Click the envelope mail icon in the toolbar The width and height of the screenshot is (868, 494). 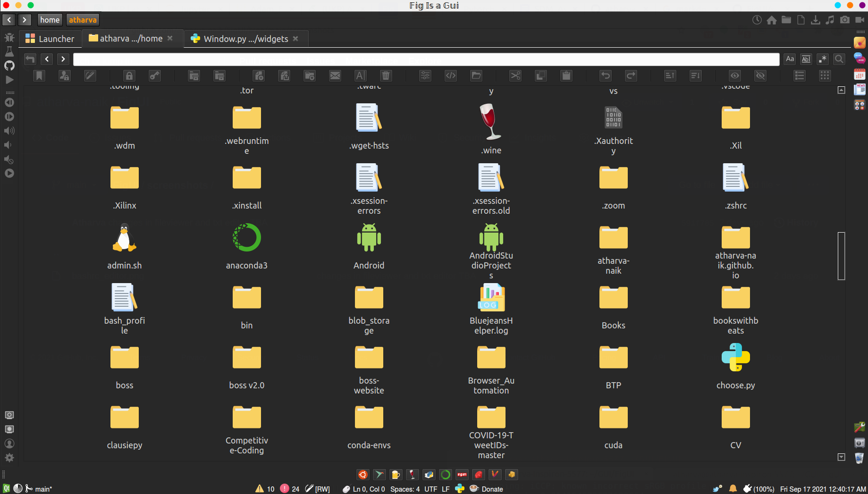point(335,75)
